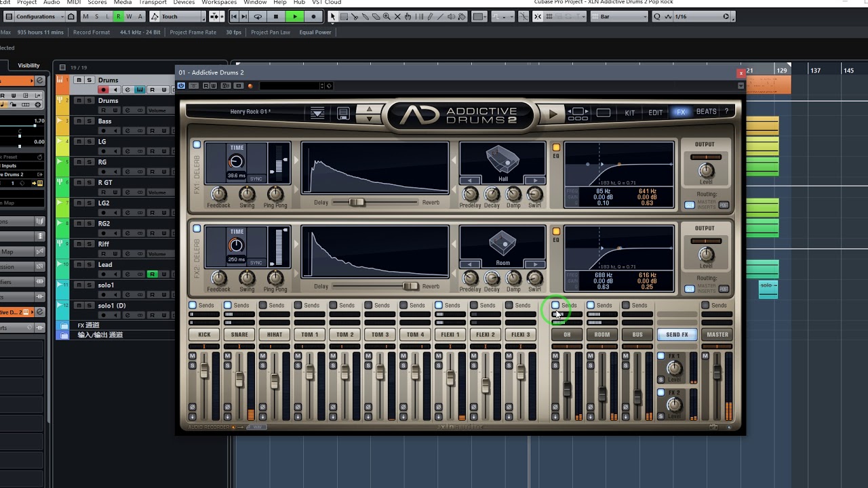This screenshot has height=488, width=868.
Task: Toggle the Sends checkbox for ROOM channel
Action: [591, 305]
